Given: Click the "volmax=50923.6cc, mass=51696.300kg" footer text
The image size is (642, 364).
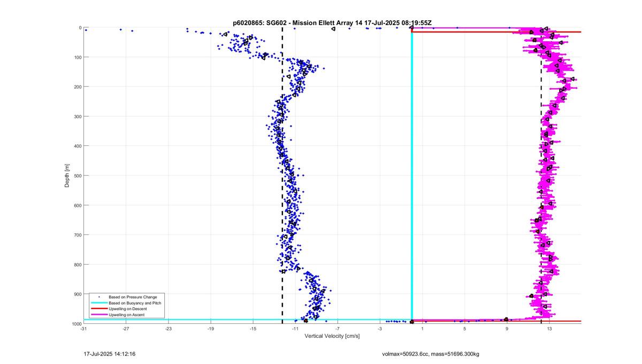Looking at the screenshot, I should pos(431,354).
